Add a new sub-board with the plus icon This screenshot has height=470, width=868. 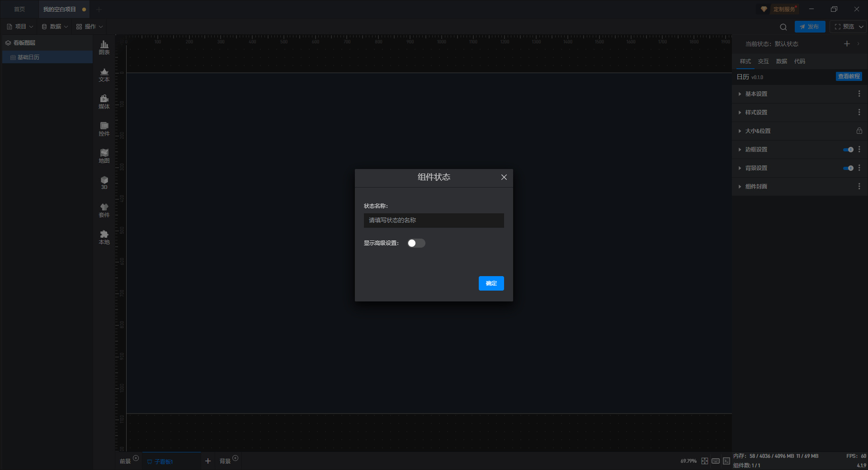click(208, 461)
